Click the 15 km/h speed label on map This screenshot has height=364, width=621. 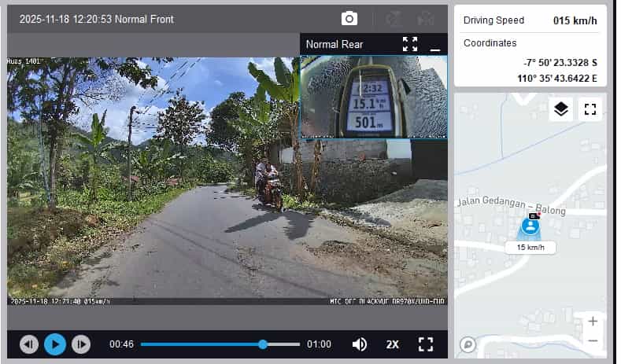pos(530,248)
